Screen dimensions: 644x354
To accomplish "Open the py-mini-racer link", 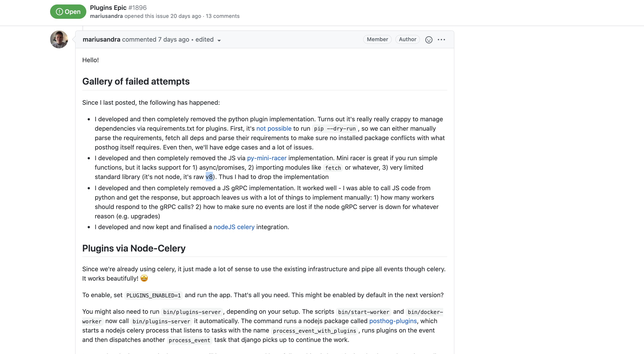I will [x=267, y=158].
